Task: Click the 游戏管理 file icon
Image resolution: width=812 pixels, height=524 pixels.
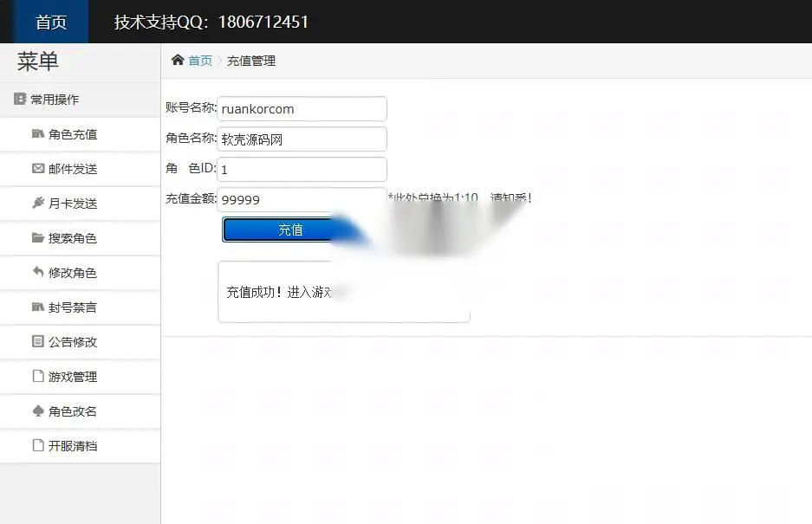Action: [x=38, y=376]
